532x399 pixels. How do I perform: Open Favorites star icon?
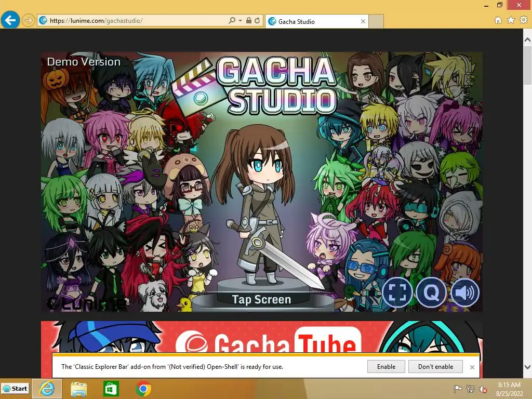click(x=511, y=20)
